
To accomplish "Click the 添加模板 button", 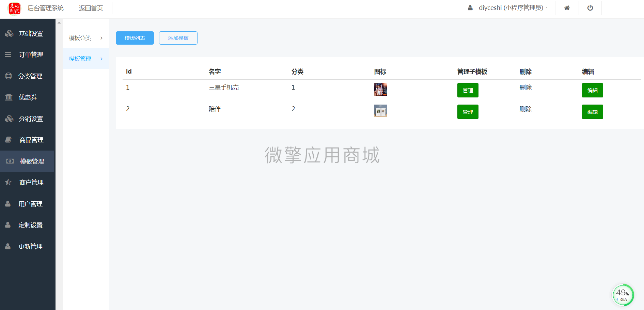I will (178, 38).
